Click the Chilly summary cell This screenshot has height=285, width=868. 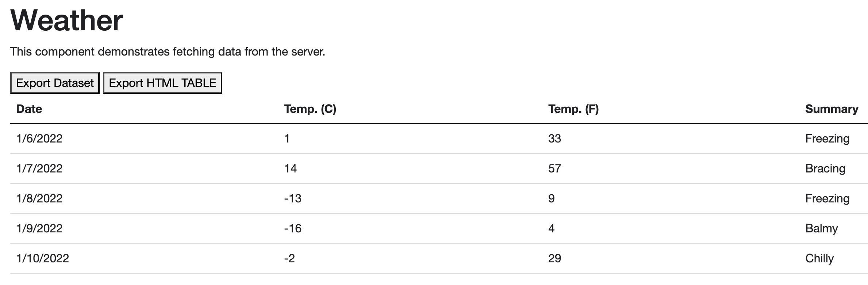point(819,258)
